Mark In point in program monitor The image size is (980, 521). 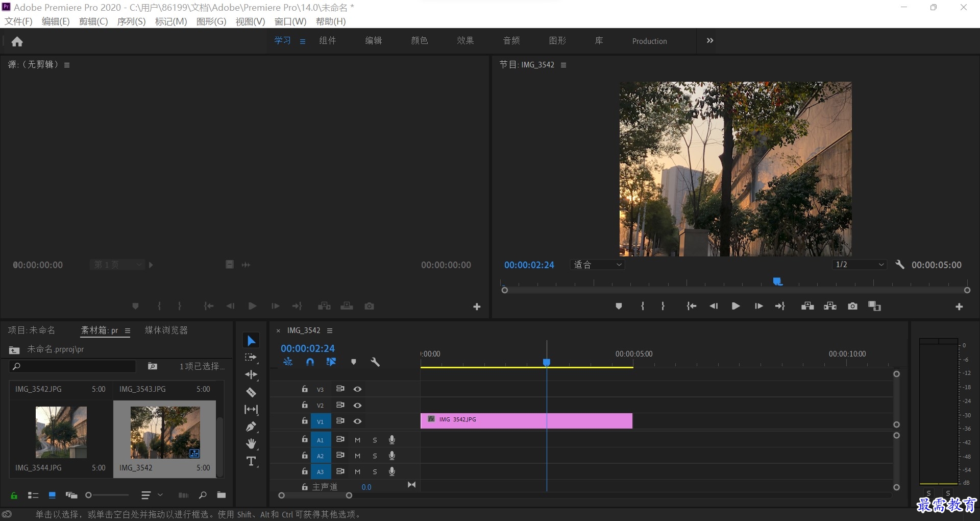pos(643,306)
